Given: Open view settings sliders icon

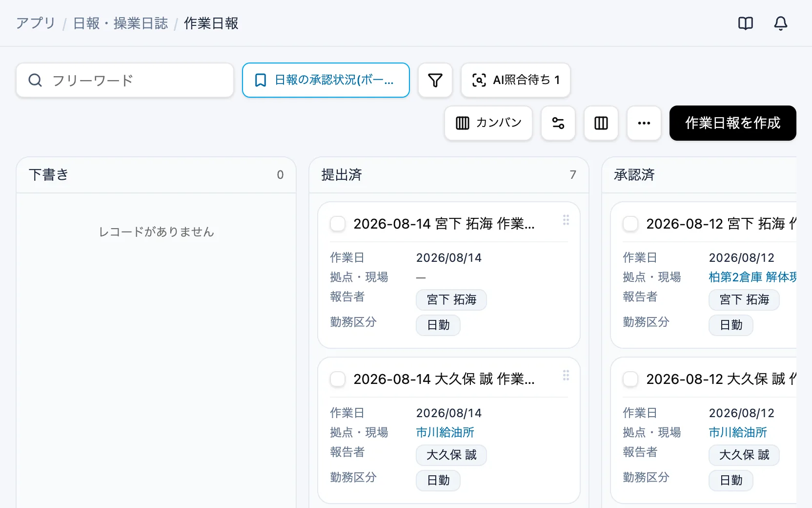Looking at the screenshot, I should click(558, 123).
